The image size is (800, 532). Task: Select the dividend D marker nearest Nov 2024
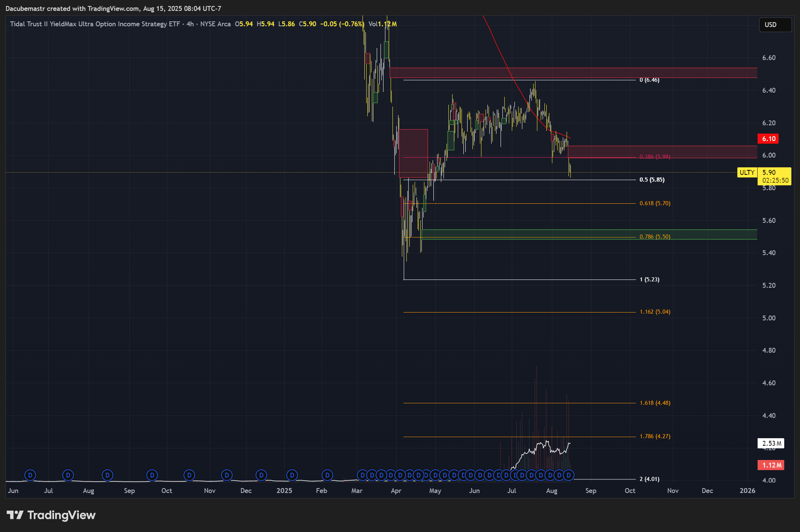coord(227,475)
